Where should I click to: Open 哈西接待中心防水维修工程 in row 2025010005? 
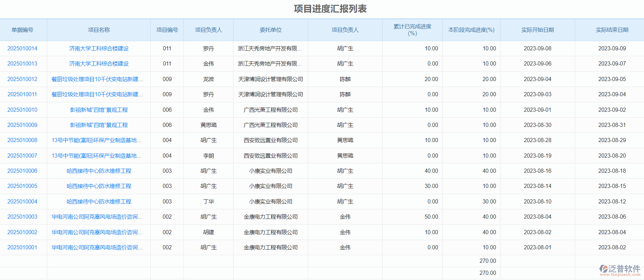point(99,186)
